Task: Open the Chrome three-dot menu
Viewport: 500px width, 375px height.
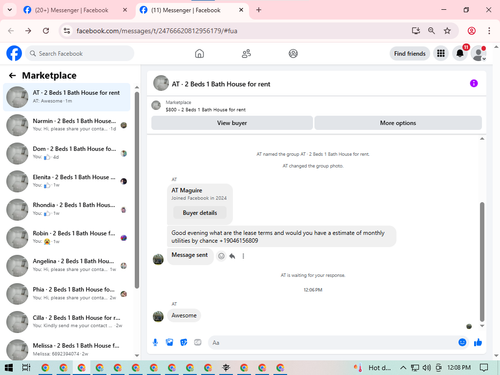Action: tap(489, 31)
